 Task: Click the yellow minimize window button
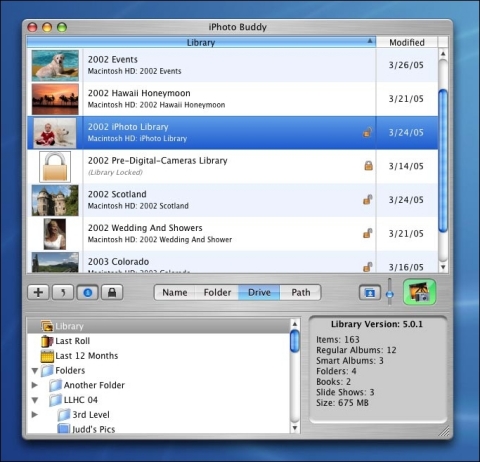point(47,27)
